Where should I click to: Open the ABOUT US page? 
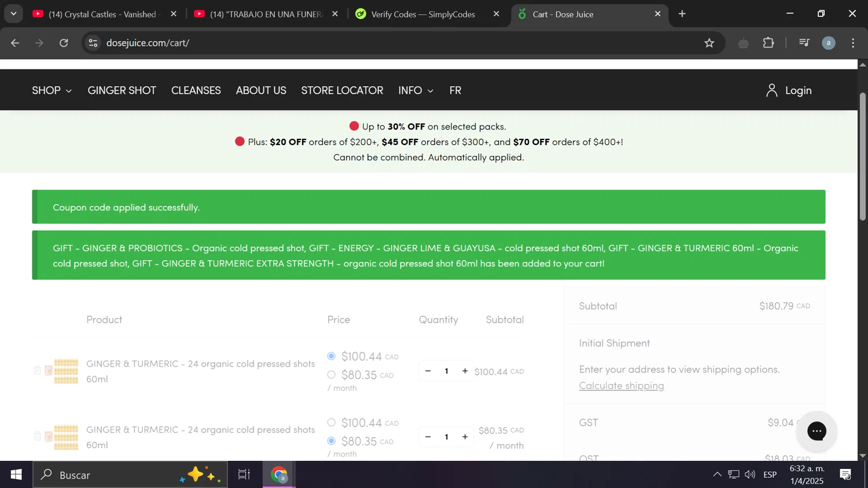[x=261, y=90]
